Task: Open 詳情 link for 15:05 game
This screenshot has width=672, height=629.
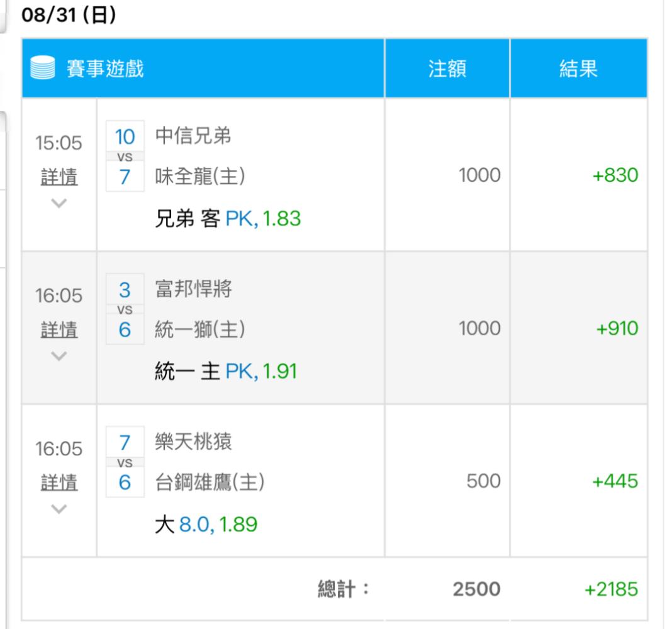Action: click(x=59, y=177)
